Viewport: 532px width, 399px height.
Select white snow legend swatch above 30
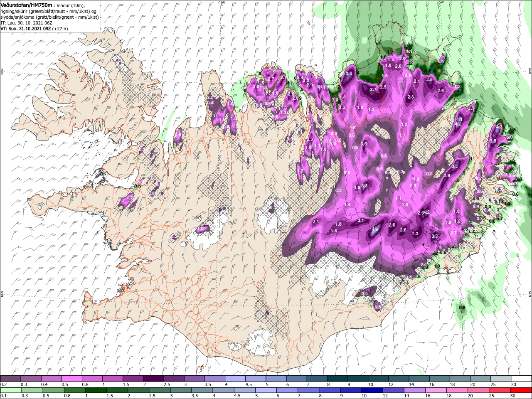pos(522,379)
